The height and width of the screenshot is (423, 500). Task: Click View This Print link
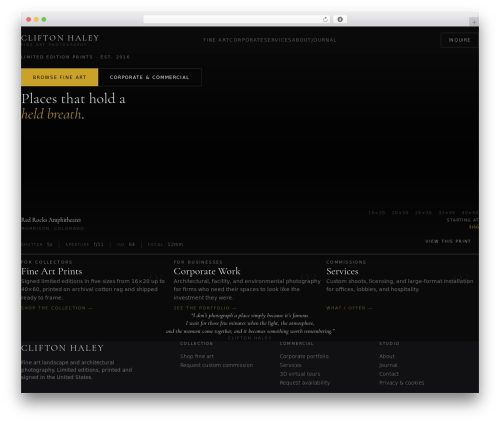(448, 241)
